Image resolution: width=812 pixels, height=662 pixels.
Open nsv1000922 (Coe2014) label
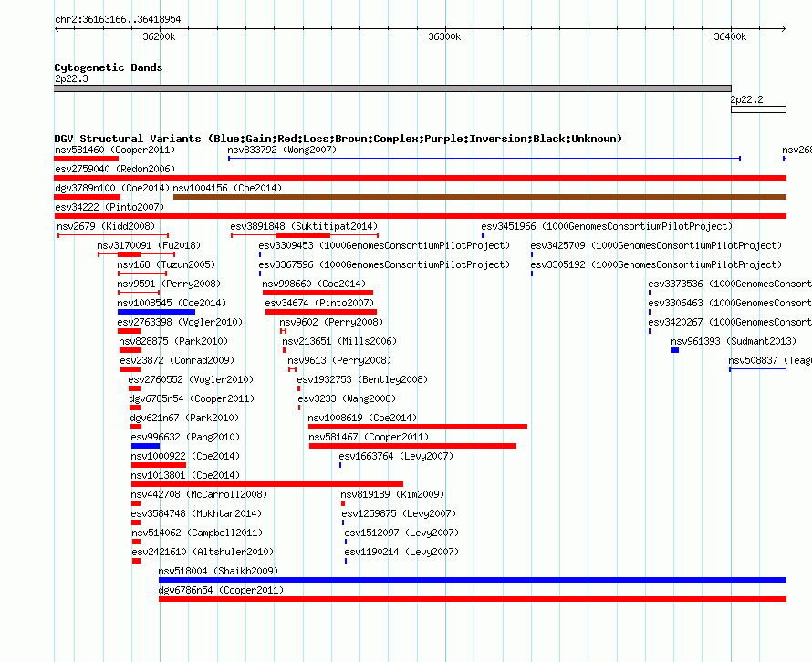tap(185, 457)
